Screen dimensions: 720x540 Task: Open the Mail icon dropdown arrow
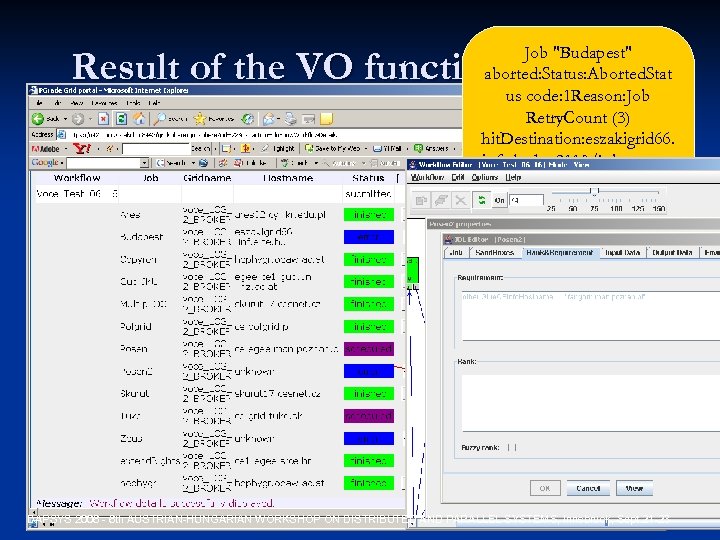click(x=279, y=119)
